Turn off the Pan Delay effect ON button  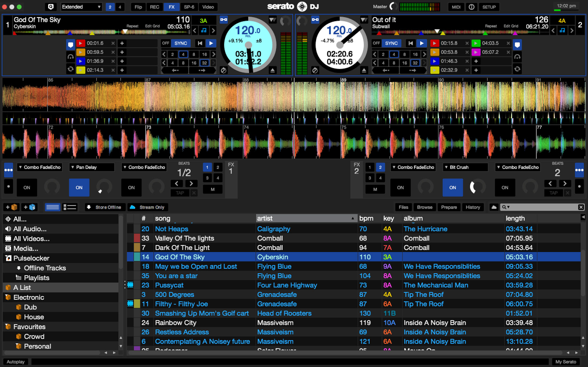tap(79, 187)
